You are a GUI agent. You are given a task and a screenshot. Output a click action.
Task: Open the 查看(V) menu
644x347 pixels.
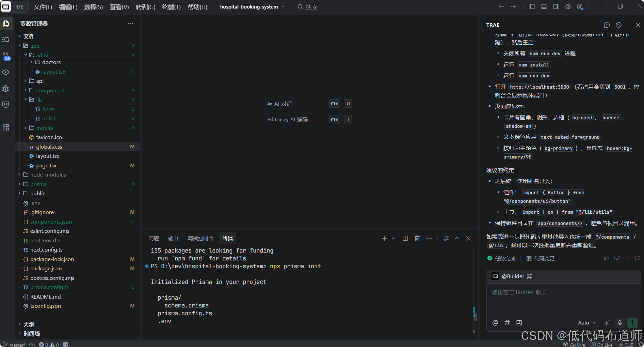(119, 7)
